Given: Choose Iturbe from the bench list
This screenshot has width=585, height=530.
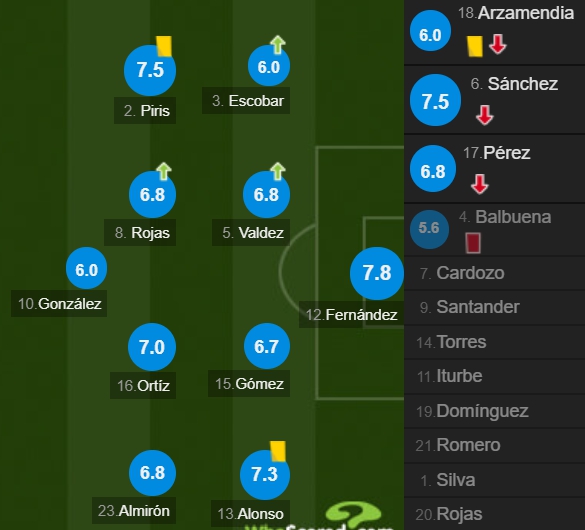Looking at the screenshot, I should point(495,376).
